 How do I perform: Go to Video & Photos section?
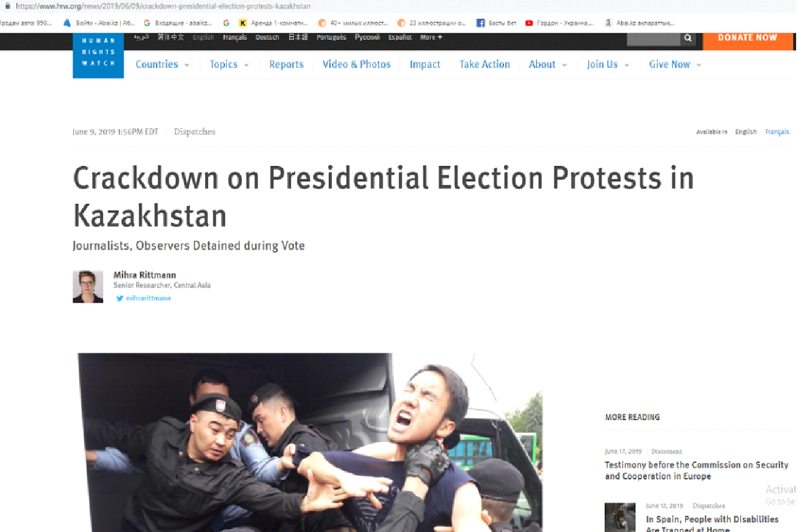pyautogui.click(x=357, y=65)
